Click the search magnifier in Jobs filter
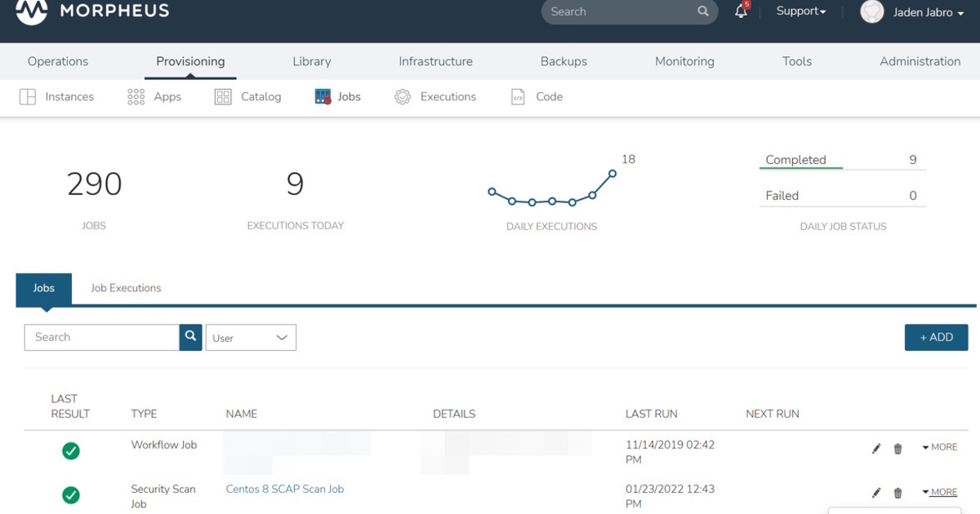The image size is (980, 514). pos(189,336)
